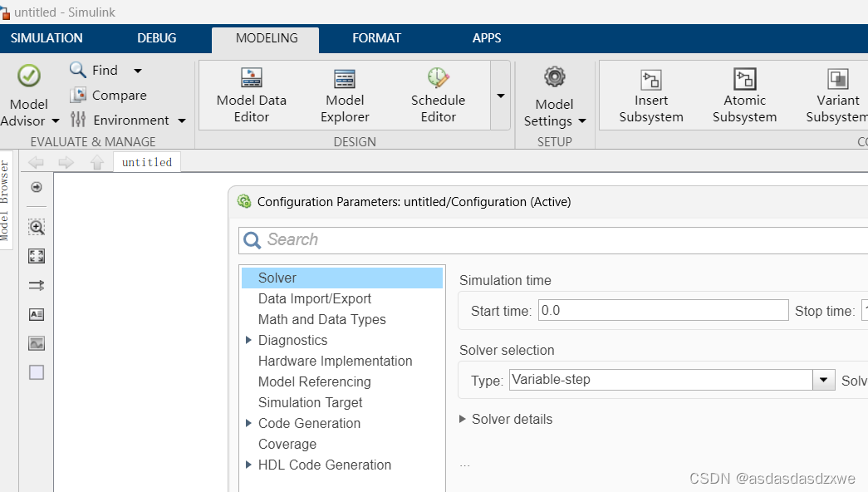The width and height of the screenshot is (868, 492).
Task: Click the untitled model breadcrumb tab
Action: pyautogui.click(x=147, y=162)
